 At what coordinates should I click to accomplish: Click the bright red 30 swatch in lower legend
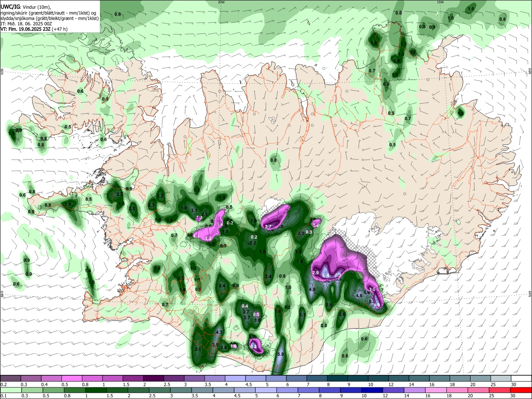click(x=521, y=390)
